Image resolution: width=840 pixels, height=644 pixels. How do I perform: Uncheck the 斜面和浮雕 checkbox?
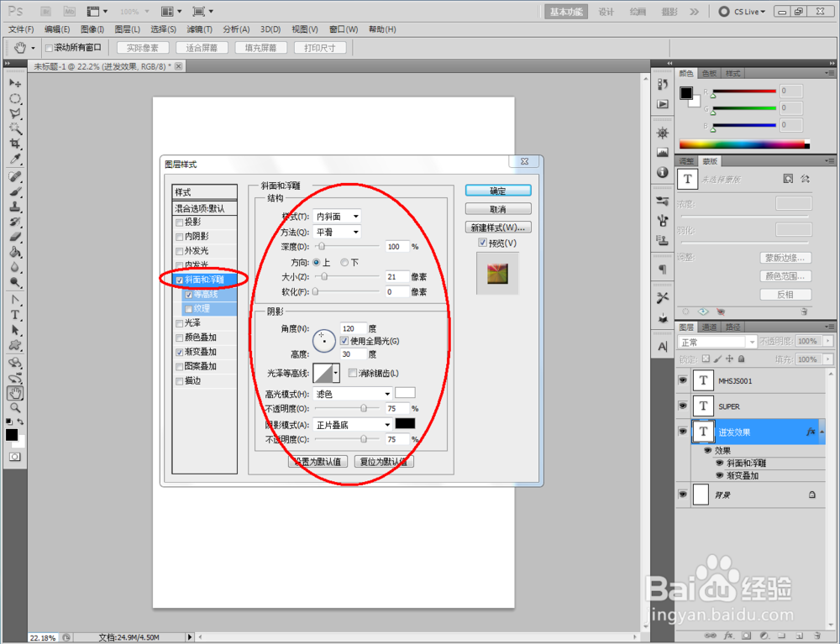pyautogui.click(x=180, y=280)
